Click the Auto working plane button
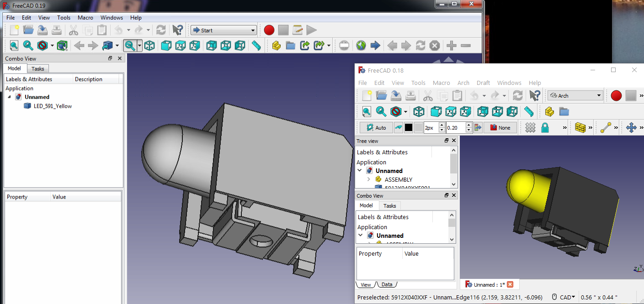This screenshot has width=644, height=304. click(376, 128)
